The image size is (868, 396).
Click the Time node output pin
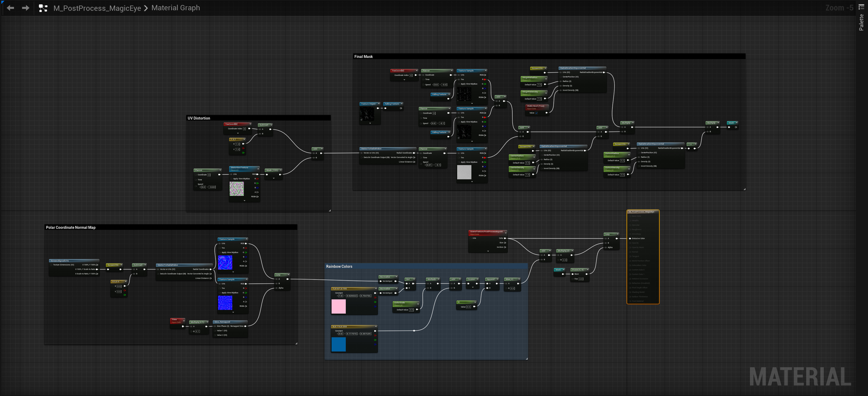(183, 326)
